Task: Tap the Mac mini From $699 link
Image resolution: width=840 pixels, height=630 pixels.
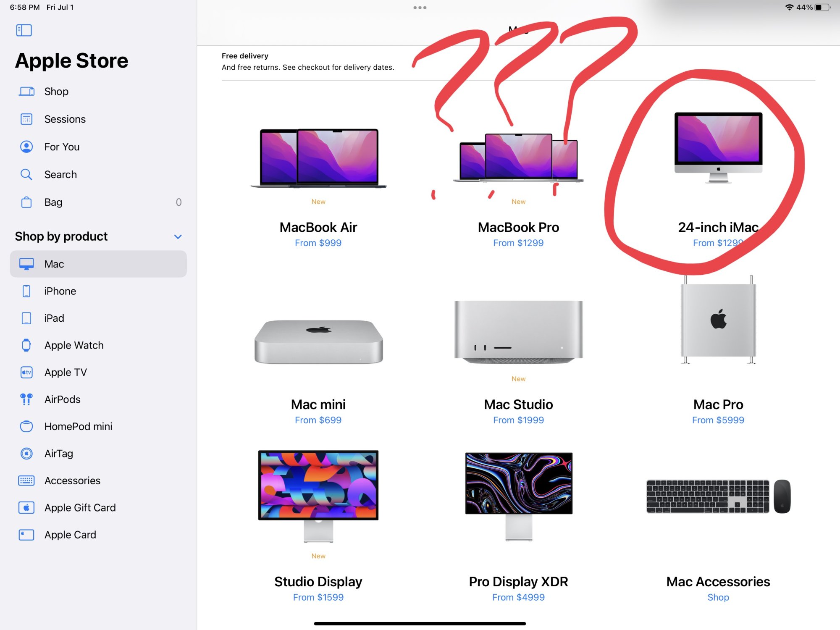Action: tap(318, 420)
